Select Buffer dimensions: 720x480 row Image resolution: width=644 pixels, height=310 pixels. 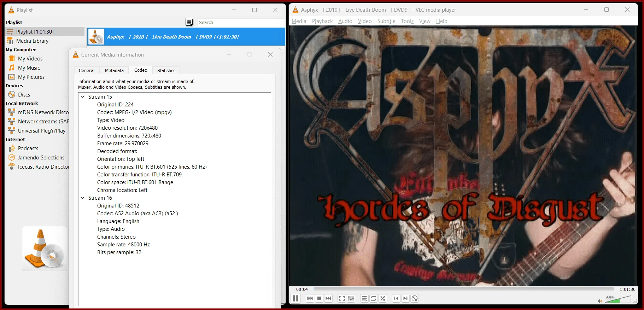(x=129, y=136)
